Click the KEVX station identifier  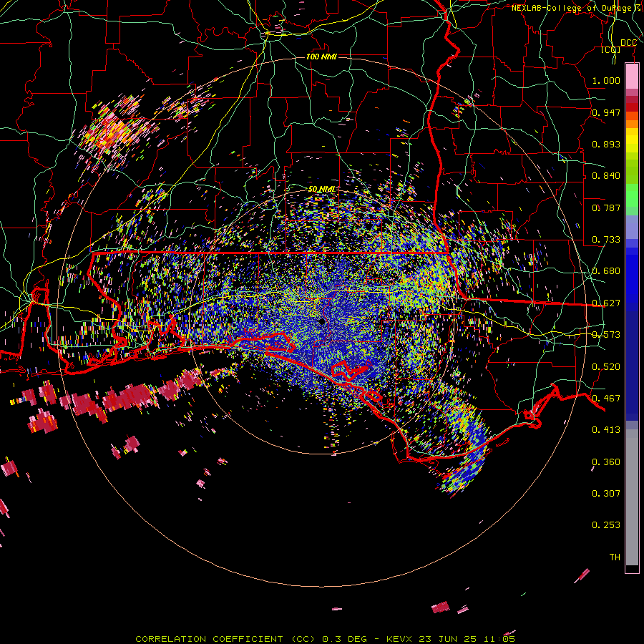tap(399, 639)
